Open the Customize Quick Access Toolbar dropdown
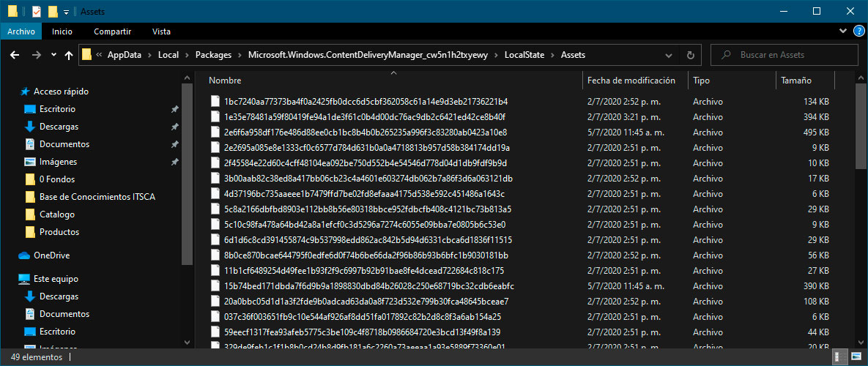The width and height of the screenshot is (868, 366). pyautogui.click(x=67, y=12)
